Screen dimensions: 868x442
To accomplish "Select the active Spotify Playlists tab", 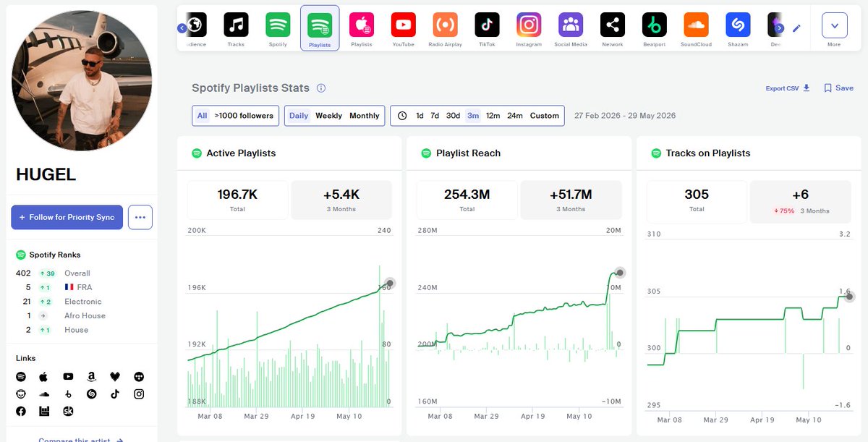I will [320, 27].
